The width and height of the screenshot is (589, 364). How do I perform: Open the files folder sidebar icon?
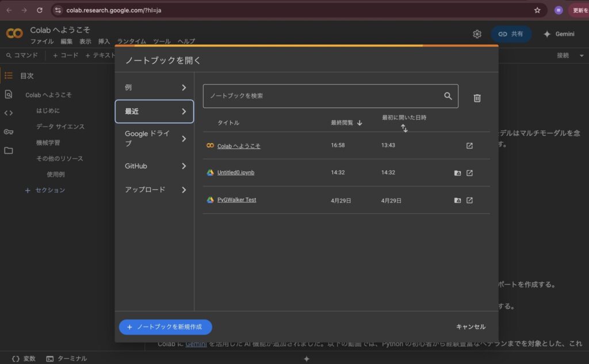[9, 150]
